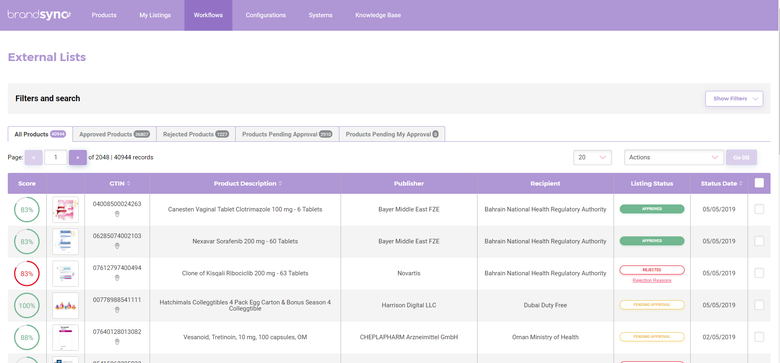780x363 pixels.
Task: Click 100% score circle for Hatchimals row
Action: point(27,305)
